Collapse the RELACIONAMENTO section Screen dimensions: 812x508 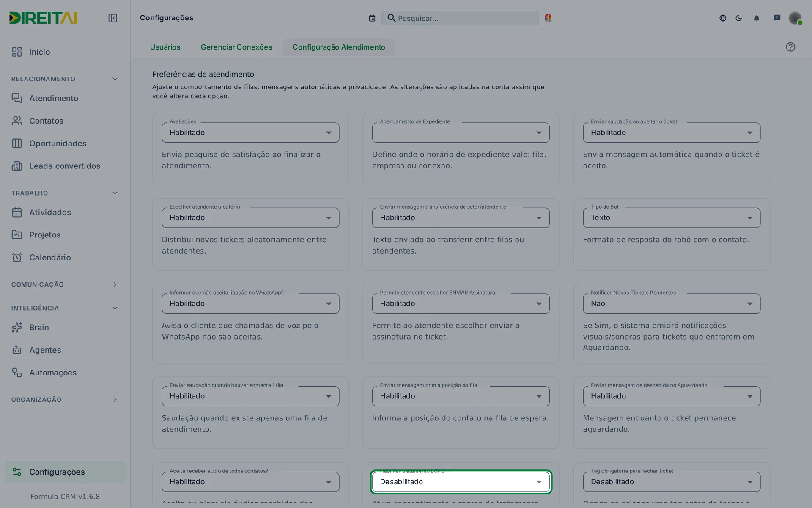pyautogui.click(x=65, y=79)
